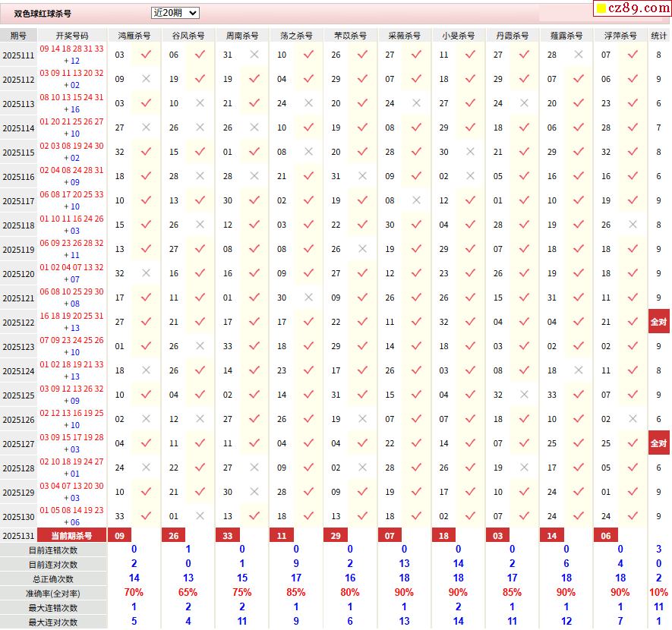Click the 丹霞杀号 X mark in row 2025113
This screenshot has width=672, height=630.
click(524, 103)
